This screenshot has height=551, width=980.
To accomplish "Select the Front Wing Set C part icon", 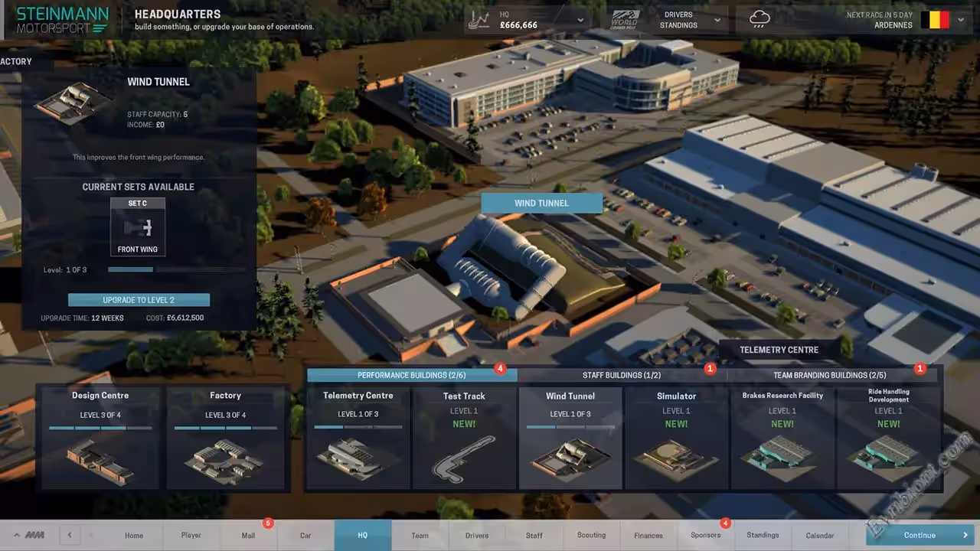I will (138, 227).
